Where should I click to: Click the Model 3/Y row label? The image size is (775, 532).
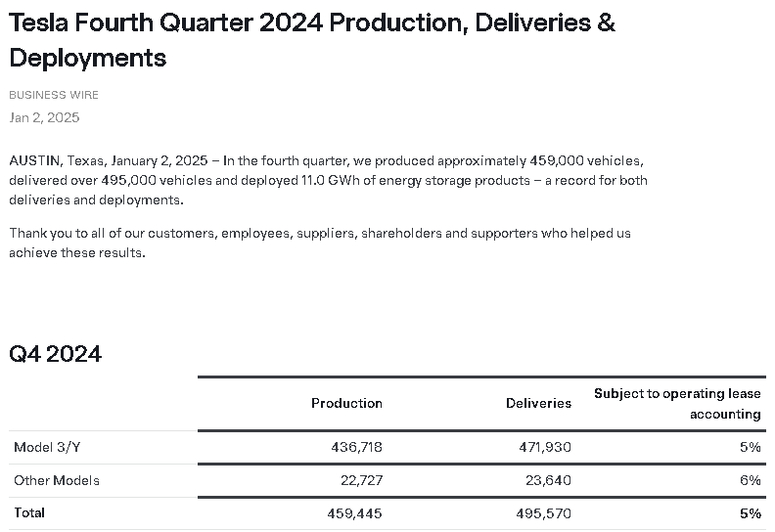47,447
